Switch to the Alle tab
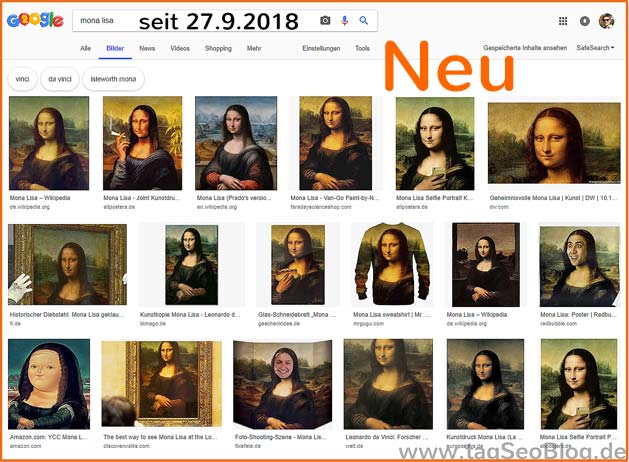The height and width of the screenshot is (462, 629). click(85, 49)
